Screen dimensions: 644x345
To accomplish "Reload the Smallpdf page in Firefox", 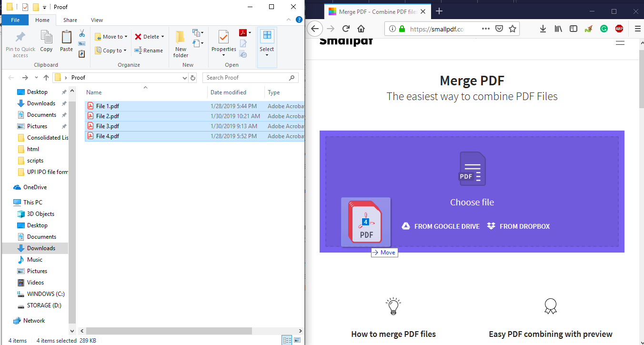I will (x=346, y=29).
